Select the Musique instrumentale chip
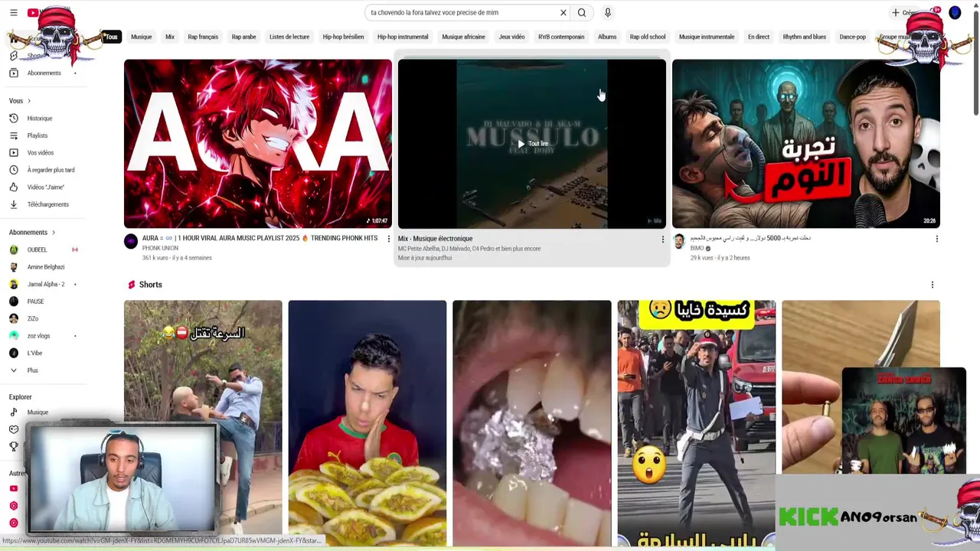The height and width of the screenshot is (551, 980). [707, 37]
